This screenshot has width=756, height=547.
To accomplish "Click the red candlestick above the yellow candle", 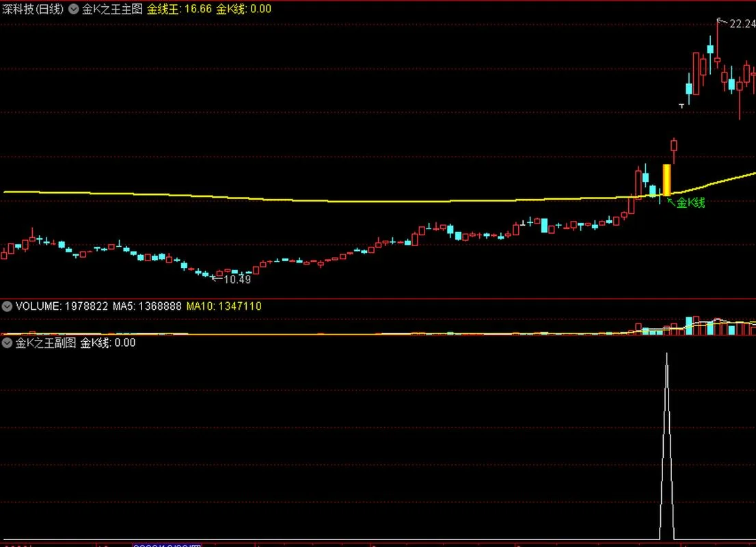I will (673, 150).
